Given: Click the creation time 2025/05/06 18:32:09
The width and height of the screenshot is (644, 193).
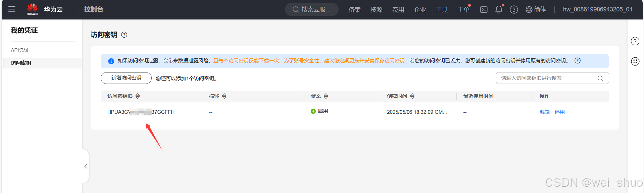Looking at the screenshot, I should pos(417,112).
